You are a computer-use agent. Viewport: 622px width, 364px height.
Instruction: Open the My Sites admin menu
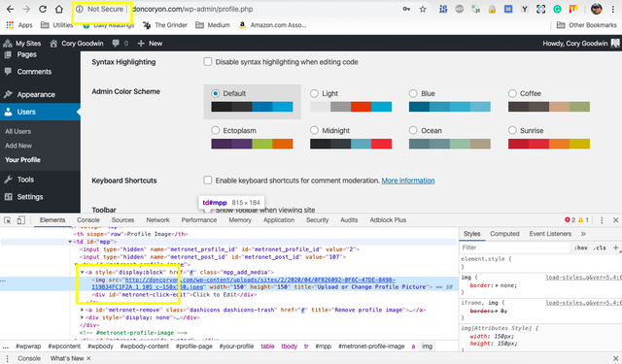click(x=21, y=43)
